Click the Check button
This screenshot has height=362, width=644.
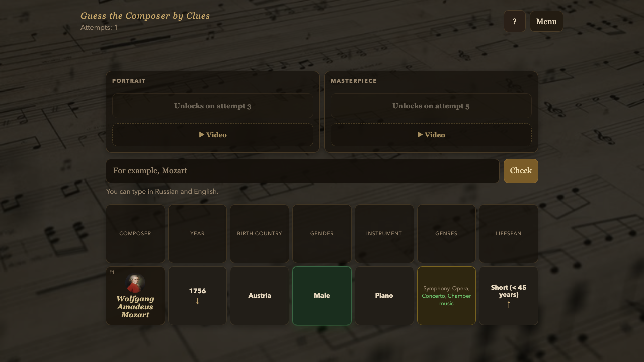pos(521,171)
